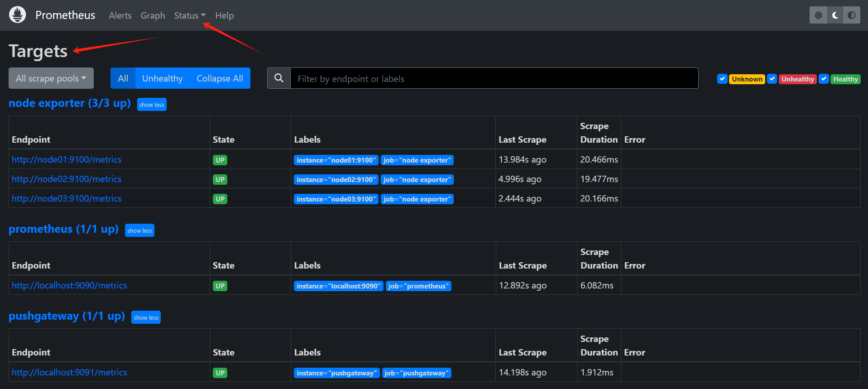Screen dimensions: 868x389
Task: Click the 6.082ms scrape duration value
Action: click(x=597, y=285)
